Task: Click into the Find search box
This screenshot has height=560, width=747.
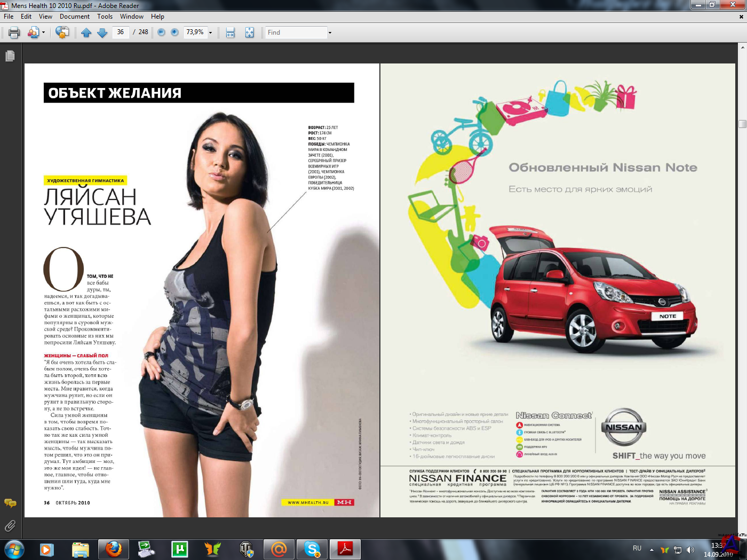Action: 296,33
